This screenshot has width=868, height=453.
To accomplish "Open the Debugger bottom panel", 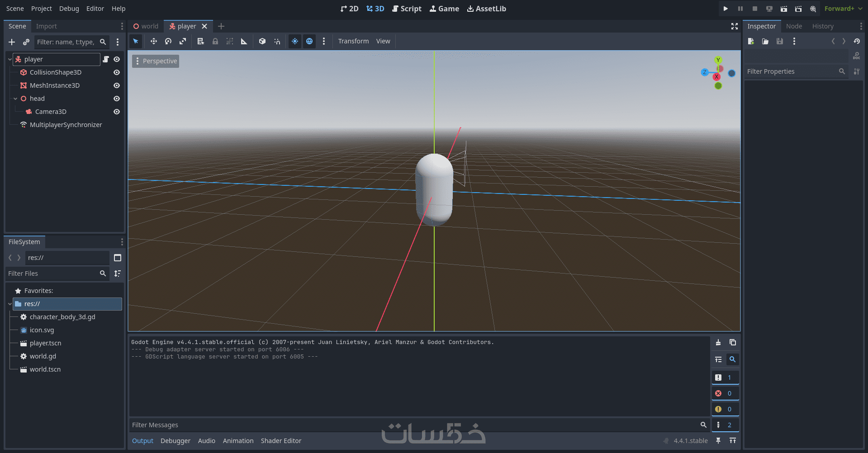I will pyautogui.click(x=175, y=441).
